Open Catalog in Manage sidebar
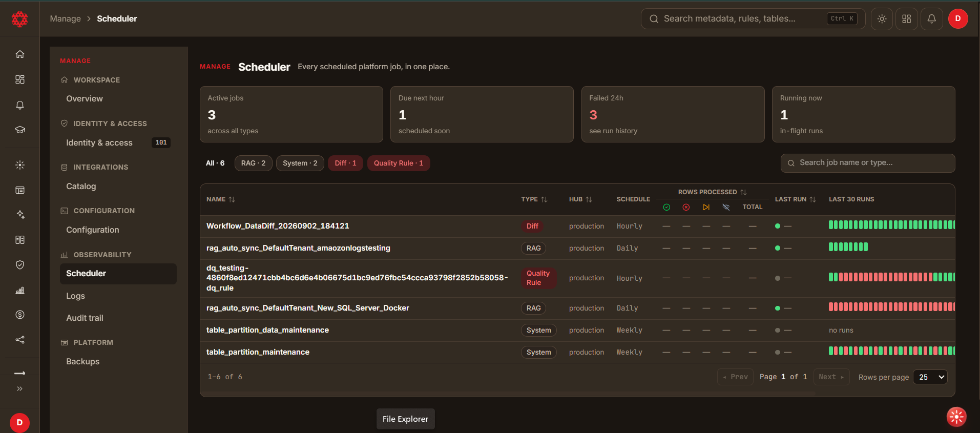 pyautogui.click(x=81, y=187)
